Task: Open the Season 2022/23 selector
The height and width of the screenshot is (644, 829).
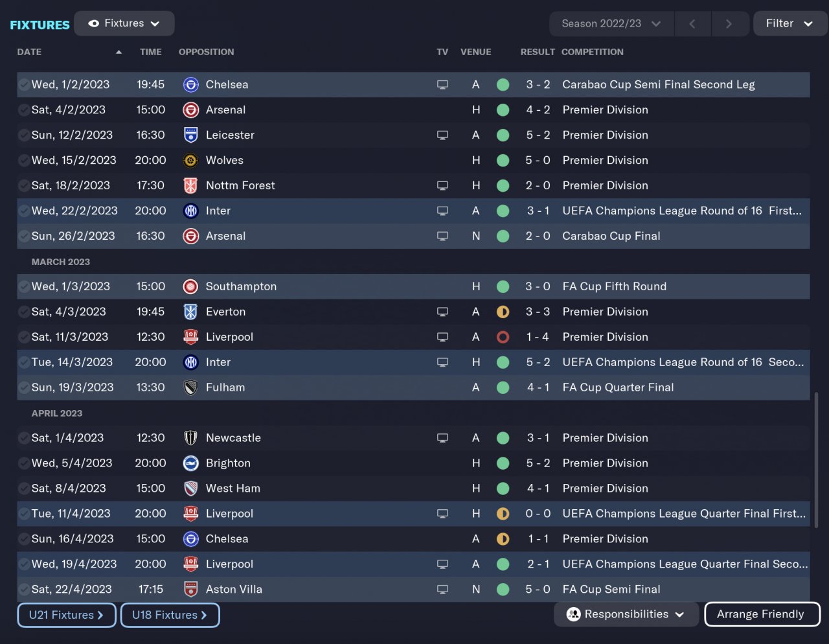Action: pos(611,24)
